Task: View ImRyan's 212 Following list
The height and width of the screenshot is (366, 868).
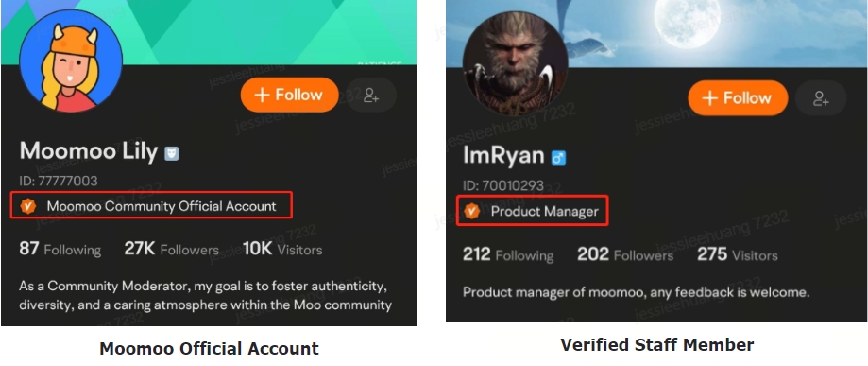Action: 508,254
